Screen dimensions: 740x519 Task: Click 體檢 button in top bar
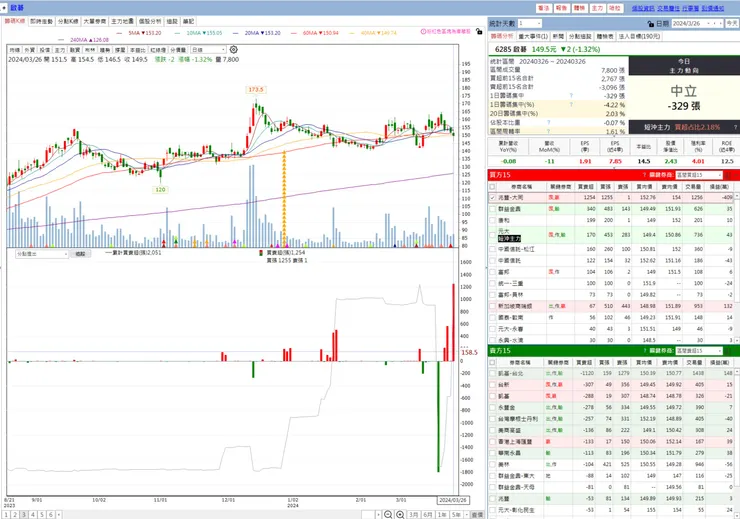tap(579, 8)
